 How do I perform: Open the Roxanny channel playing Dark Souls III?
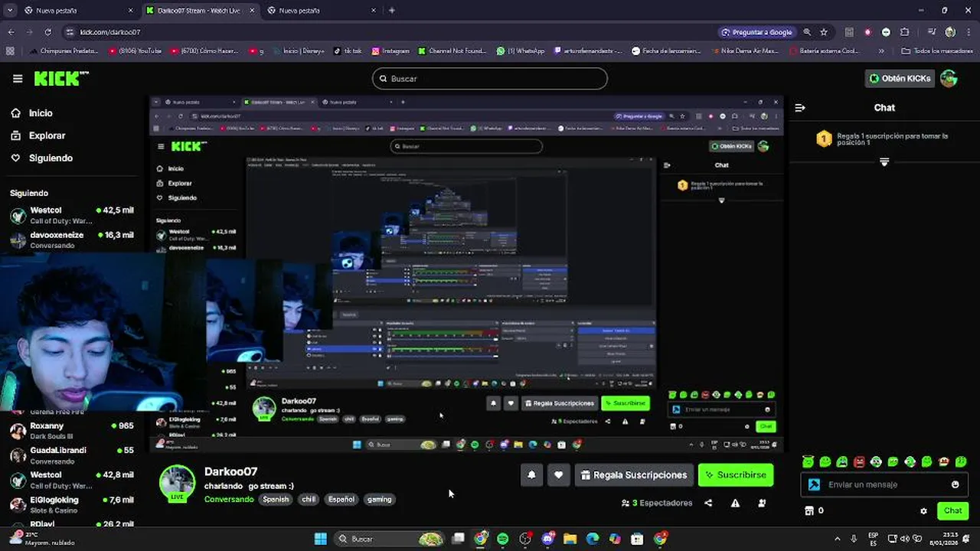[x=71, y=431]
